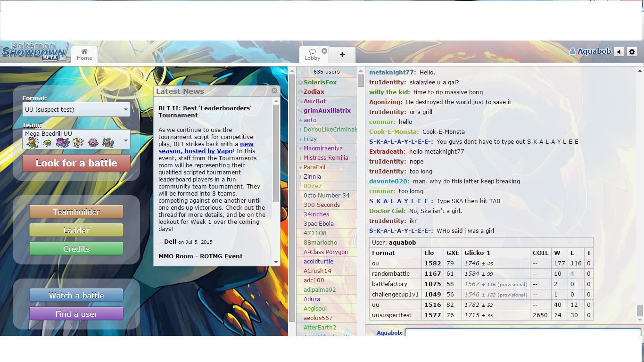Screen dimensions: 644x362
Task: Select user ParaFail in the user list
Action: point(314,167)
